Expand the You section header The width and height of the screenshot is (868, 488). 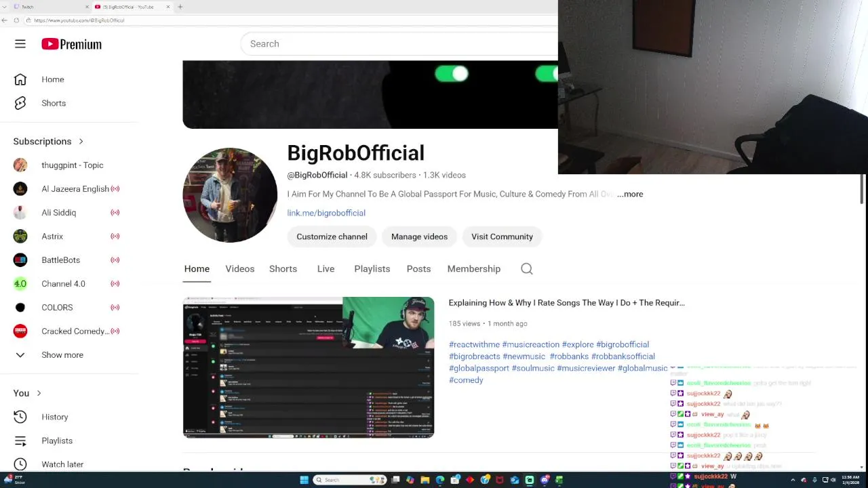[x=27, y=393]
